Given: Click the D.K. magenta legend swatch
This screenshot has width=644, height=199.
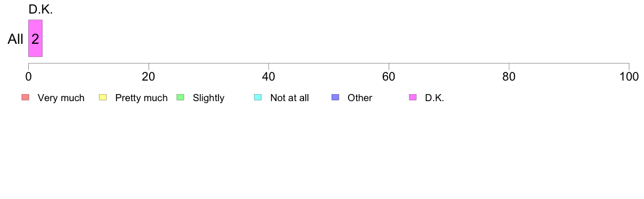Looking at the screenshot, I should [413, 97].
